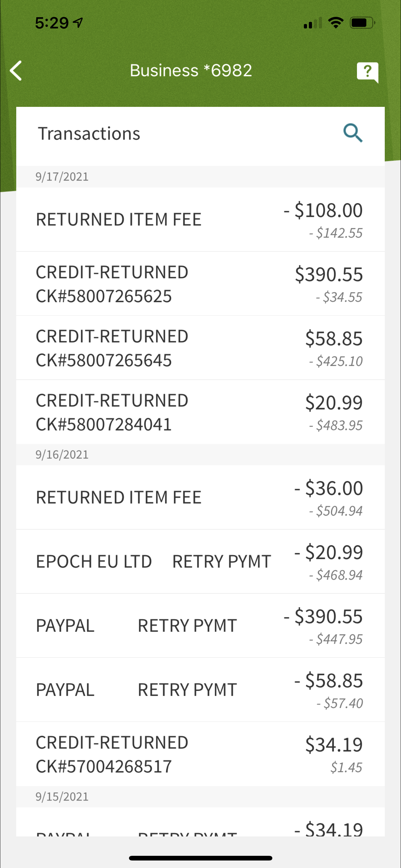Tap the Business *6982 account title
Screen dimensions: 401x868
pos(191,70)
